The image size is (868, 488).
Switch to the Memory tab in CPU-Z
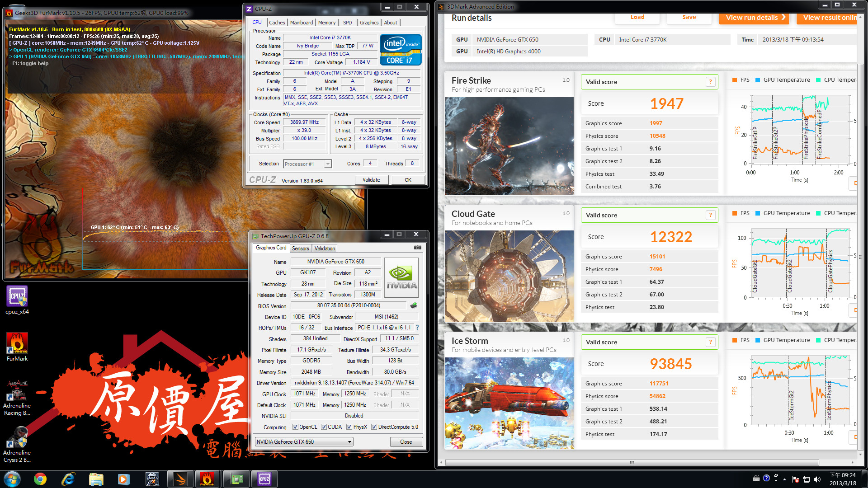pos(327,23)
